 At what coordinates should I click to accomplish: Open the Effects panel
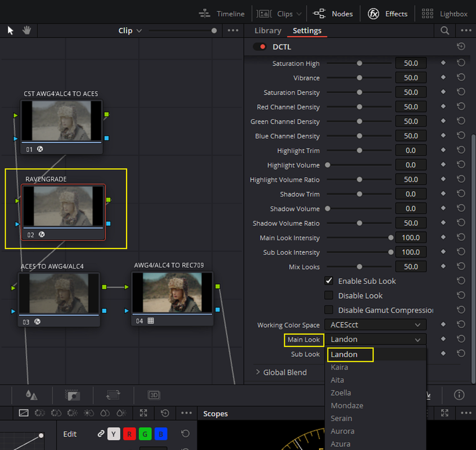pyautogui.click(x=387, y=14)
